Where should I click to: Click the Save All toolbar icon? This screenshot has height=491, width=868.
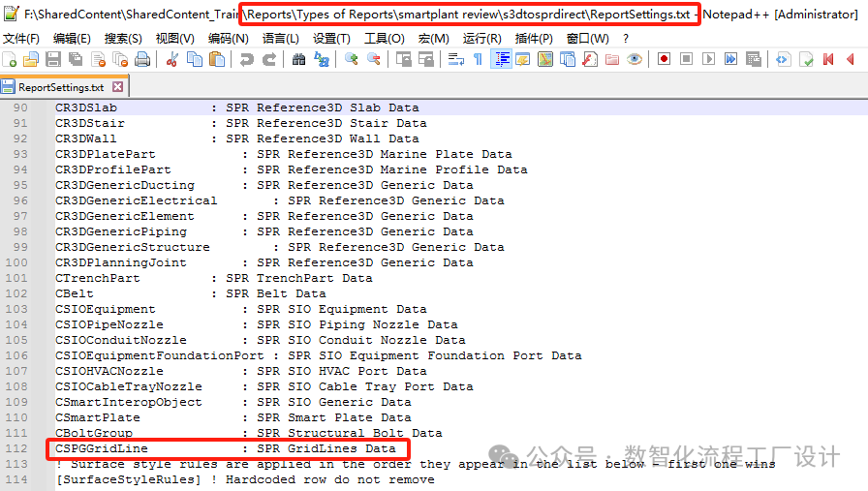[x=76, y=59]
